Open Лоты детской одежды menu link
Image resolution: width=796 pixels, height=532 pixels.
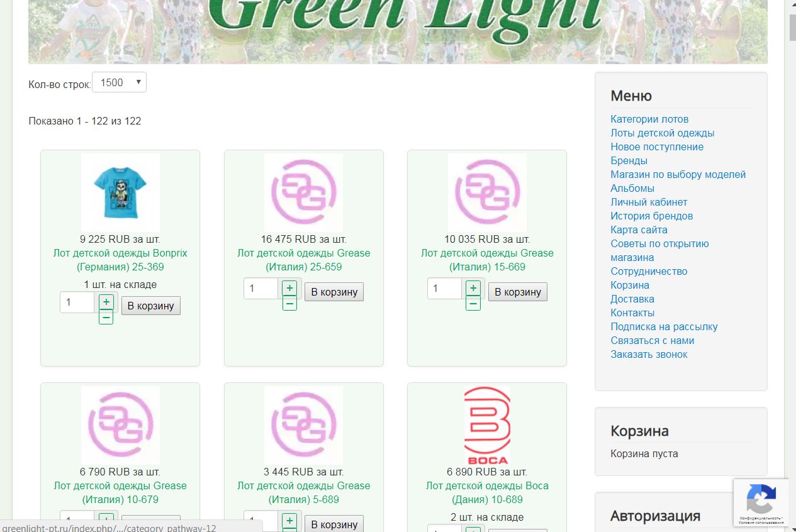pos(663,133)
